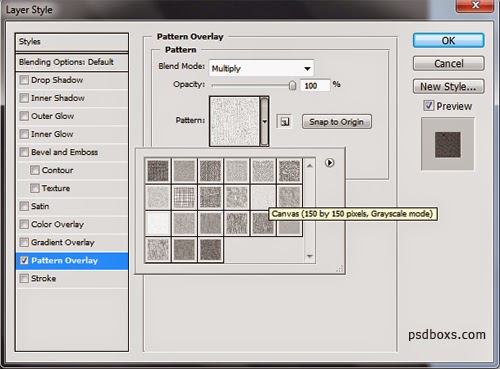Image resolution: width=500 pixels, height=369 pixels.
Task: Pick the fifth pattern in the second row
Action: tap(263, 197)
